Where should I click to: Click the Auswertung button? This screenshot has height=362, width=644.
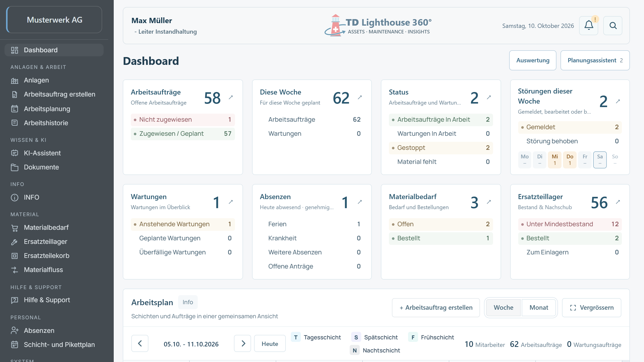coord(533,60)
